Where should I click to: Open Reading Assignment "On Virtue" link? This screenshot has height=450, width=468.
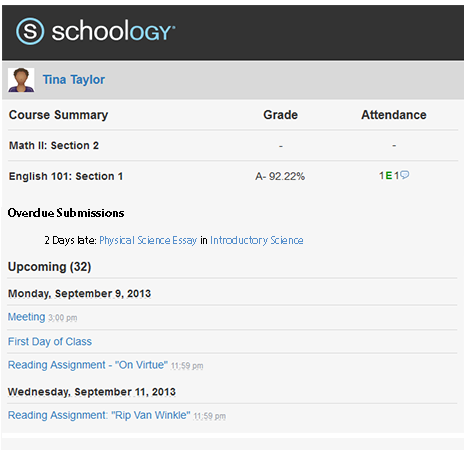(x=88, y=365)
